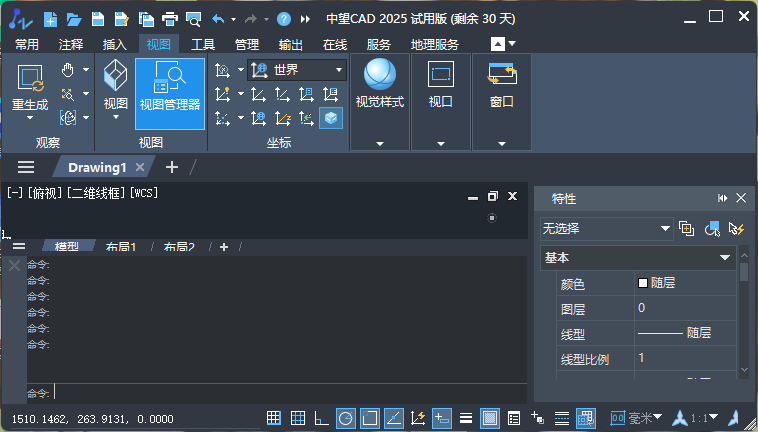
Task: Add a new drawing tab with plus
Action: [172, 167]
